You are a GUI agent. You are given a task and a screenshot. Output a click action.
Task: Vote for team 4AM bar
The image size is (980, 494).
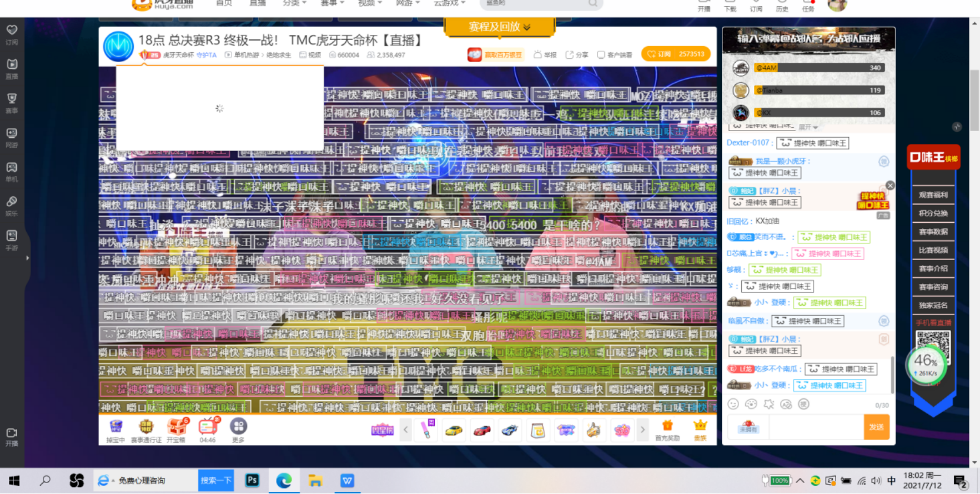coord(818,68)
